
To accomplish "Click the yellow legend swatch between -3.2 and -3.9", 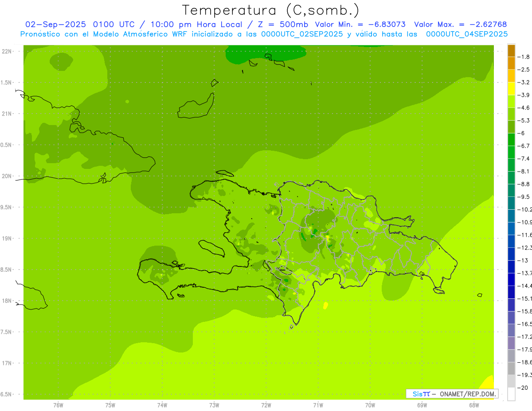I will (x=511, y=89).
